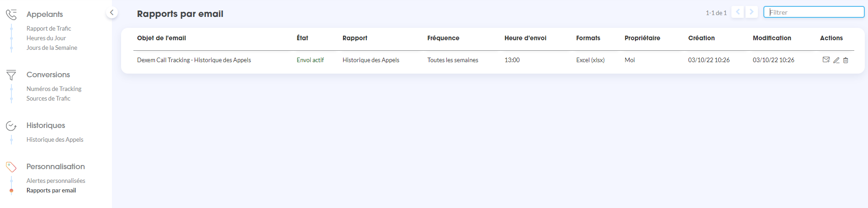The image size is (868, 208).
Task: Click the pencil edit icon for the report
Action: pyautogui.click(x=836, y=60)
